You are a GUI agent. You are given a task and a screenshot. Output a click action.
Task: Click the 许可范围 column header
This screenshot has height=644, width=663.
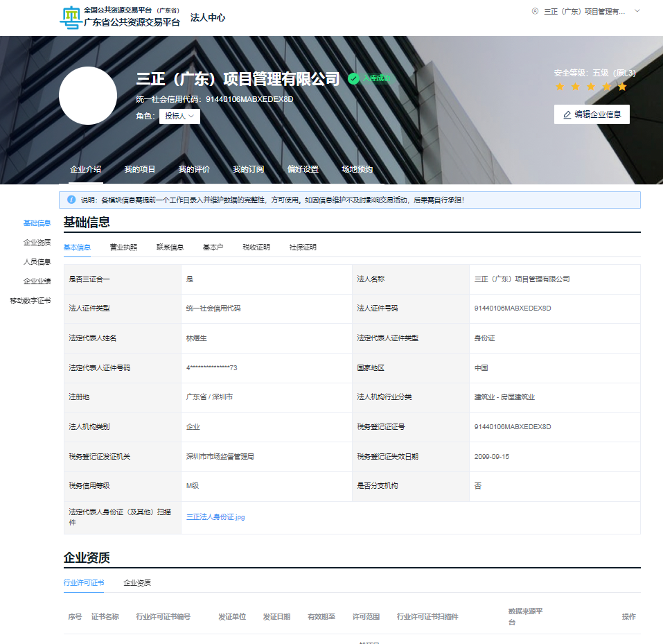pos(366,616)
